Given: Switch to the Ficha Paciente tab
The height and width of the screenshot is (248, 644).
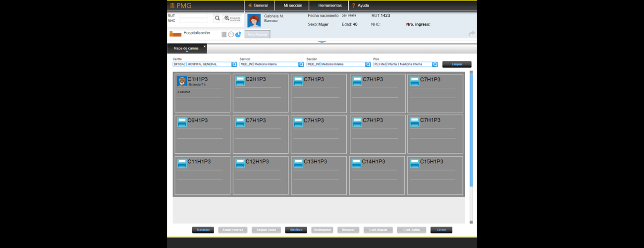Looking at the screenshot, I should pyautogui.click(x=257, y=34).
